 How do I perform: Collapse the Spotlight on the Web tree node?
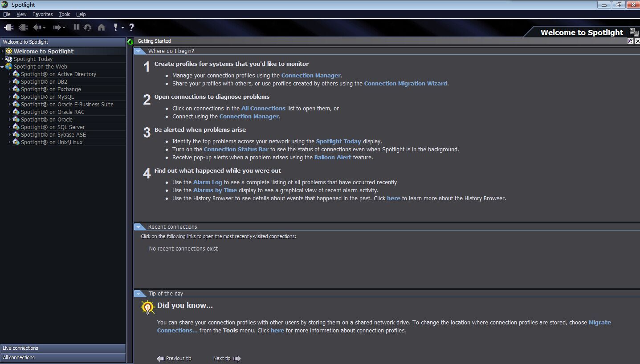2,67
